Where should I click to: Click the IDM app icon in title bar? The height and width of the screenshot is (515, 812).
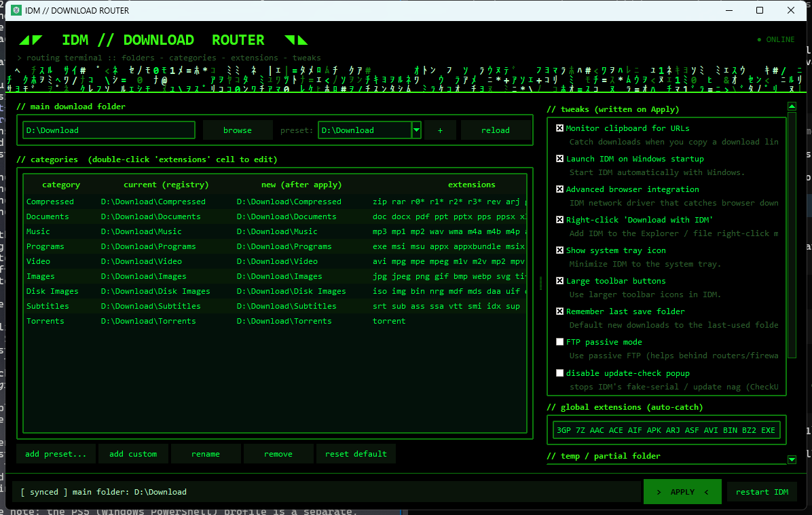click(x=16, y=10)
